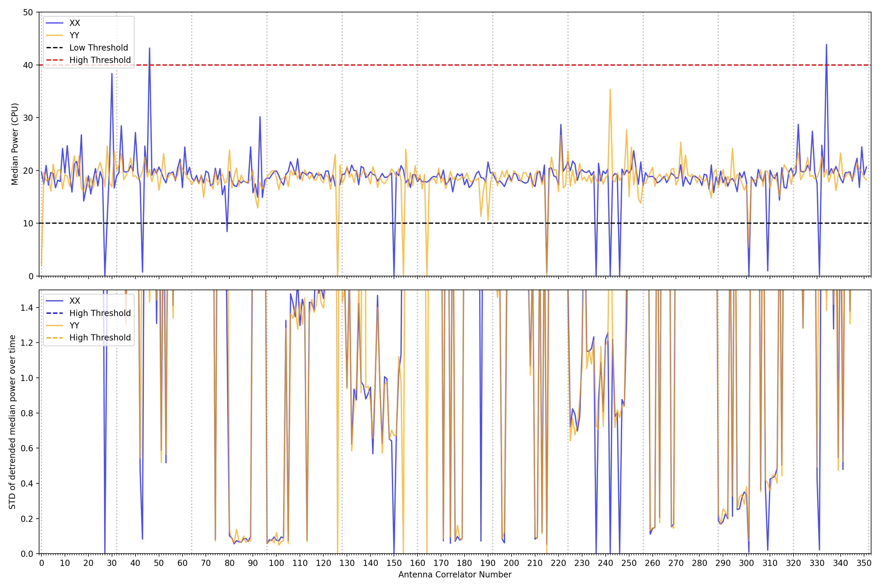
Task: Click the bottom plot y-axis tick 1.4
Action: point(27,308)
